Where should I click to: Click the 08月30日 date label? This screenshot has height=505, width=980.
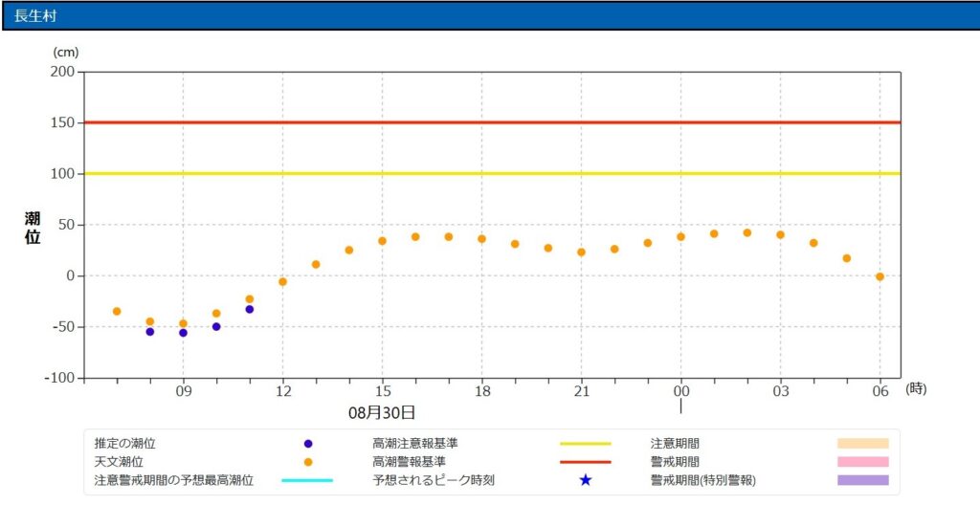(x=383, y=412)
